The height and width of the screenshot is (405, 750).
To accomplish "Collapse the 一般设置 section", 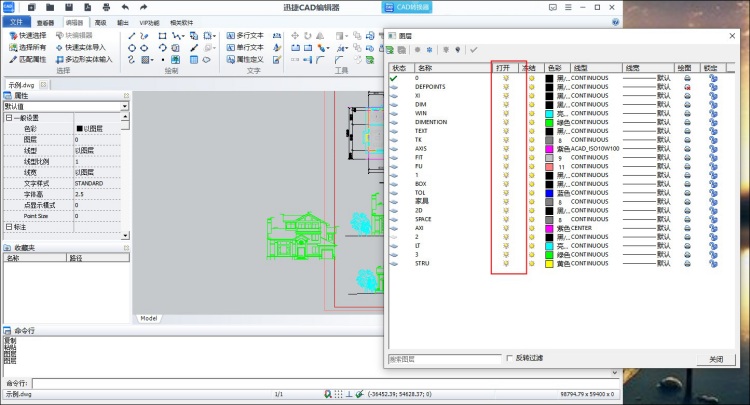I will pos(9,118).
